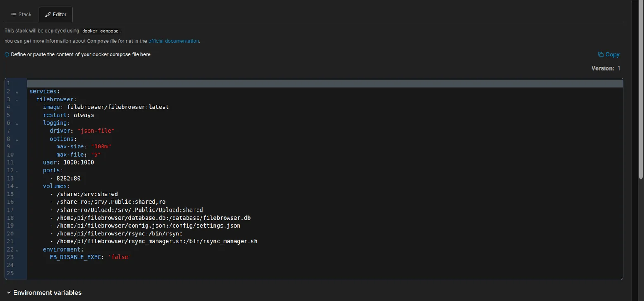This screenshot has height=301, width=644.
Task: Click the rsync_manager.sh volume line
Action: (x=154, y=241)
